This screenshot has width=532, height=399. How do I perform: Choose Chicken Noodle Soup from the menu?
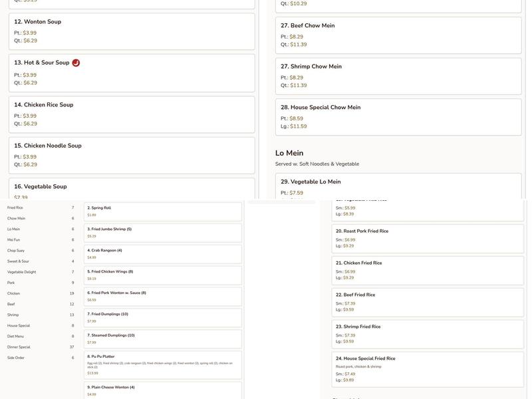(48, 146)
